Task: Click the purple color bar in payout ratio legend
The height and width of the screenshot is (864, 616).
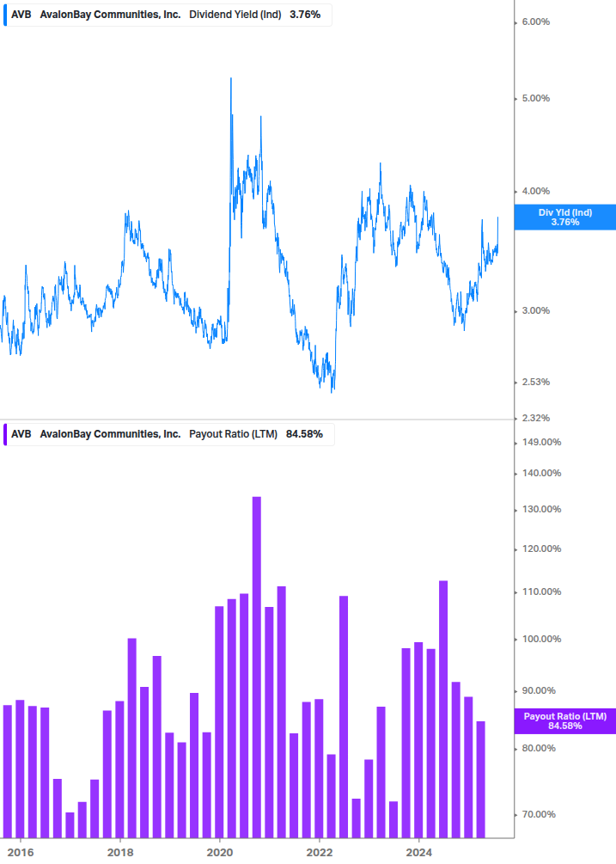Action: 5,434
